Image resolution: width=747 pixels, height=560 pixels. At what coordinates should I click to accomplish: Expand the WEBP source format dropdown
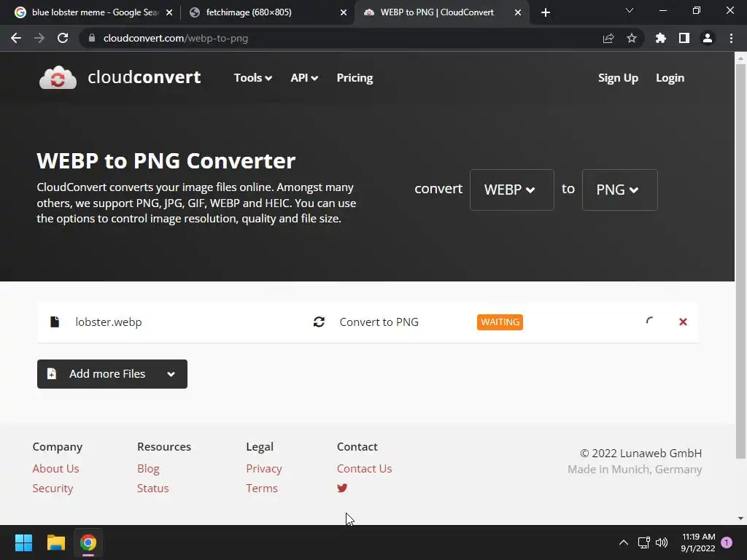[511, 190]
